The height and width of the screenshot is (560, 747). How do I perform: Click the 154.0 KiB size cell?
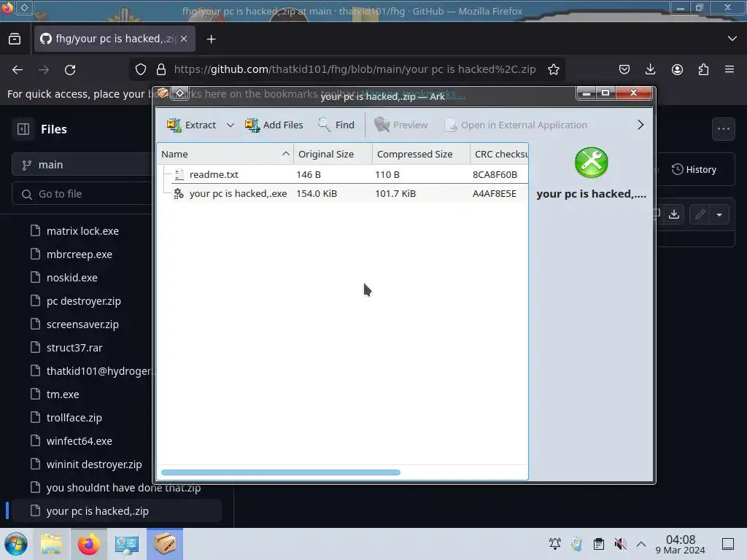317,193
